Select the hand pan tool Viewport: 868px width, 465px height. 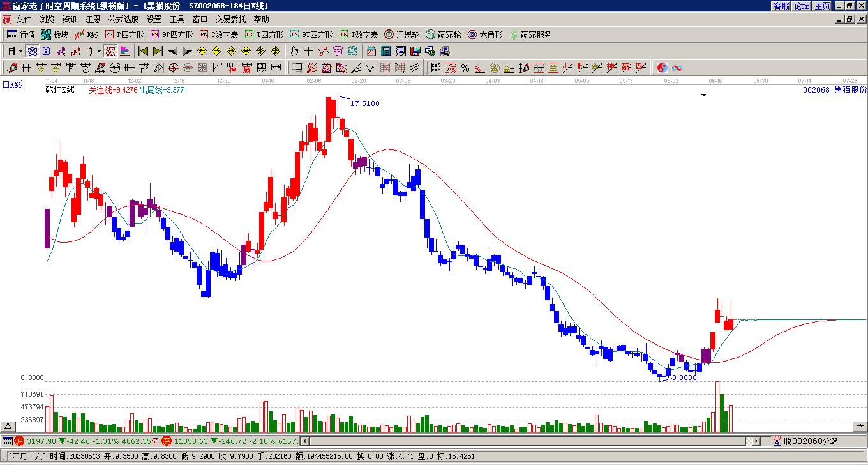click(294, 51)
